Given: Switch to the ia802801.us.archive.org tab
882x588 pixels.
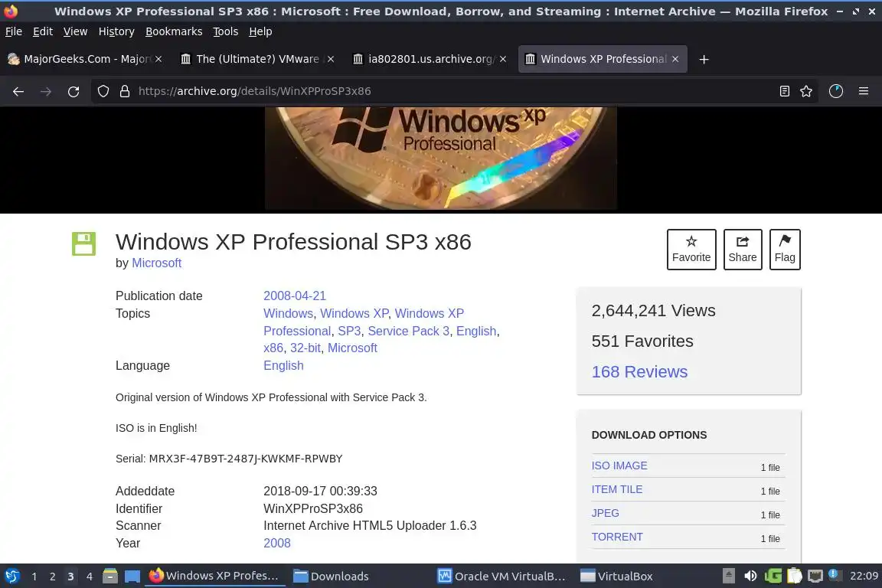Looking at the screenshot, I should pos(430,59).
